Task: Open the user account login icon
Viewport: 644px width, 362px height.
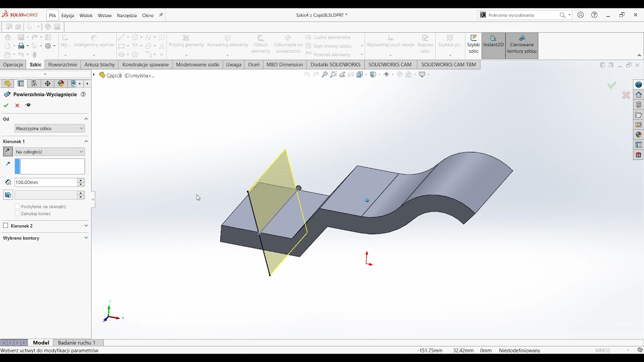Action: coord(581,15)
